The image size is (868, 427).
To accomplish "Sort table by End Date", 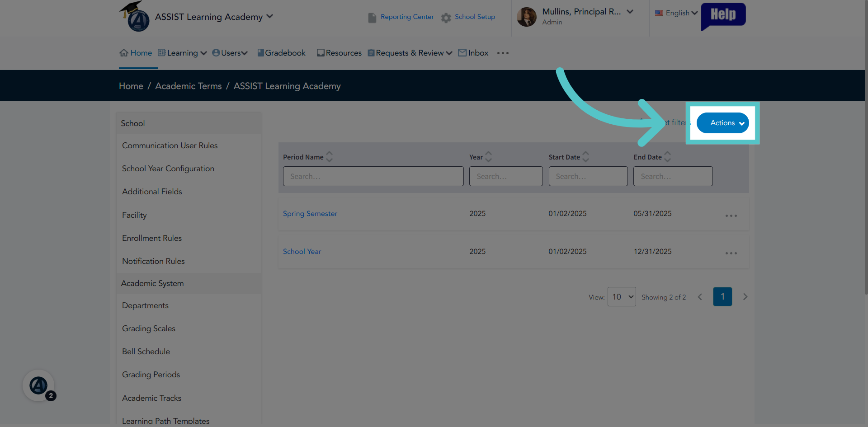I will [668, 157].
